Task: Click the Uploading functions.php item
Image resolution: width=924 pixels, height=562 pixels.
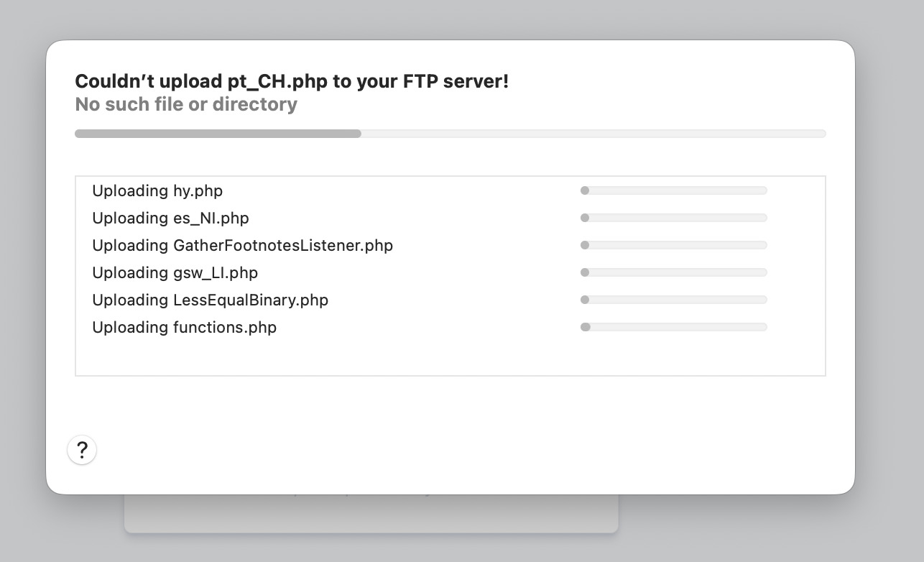Action: (184, 328)
